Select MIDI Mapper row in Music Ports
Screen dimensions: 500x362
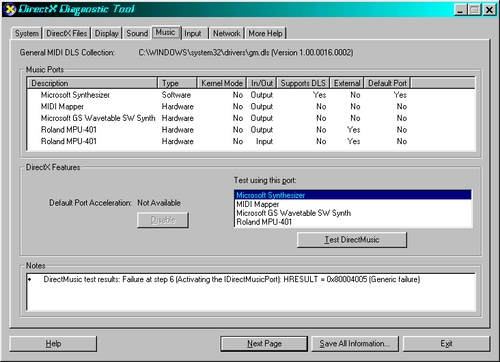click(x=251, y=107)
